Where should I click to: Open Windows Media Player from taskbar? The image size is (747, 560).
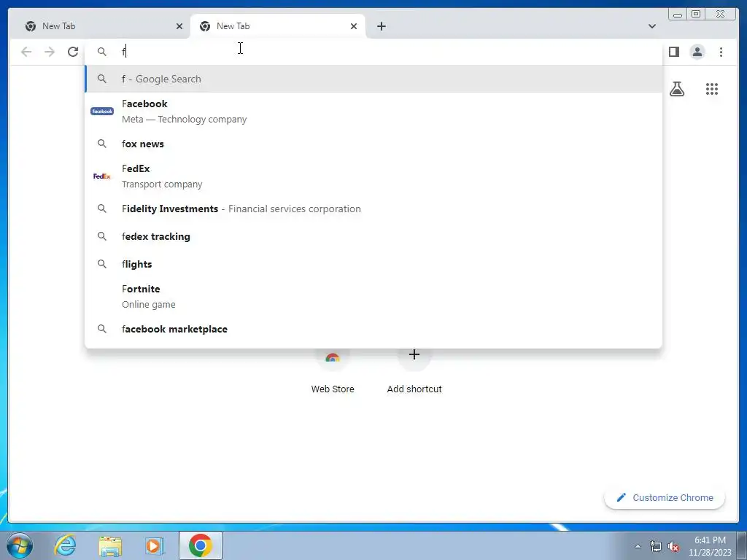coord(155,545)
